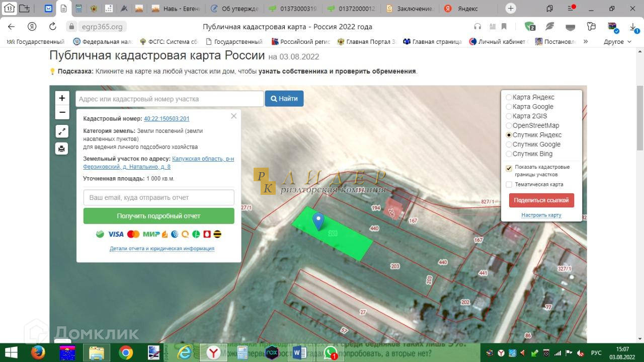Click the red Поделиться ссылкой button
644x362 pixels.
[x=541, y=200]
